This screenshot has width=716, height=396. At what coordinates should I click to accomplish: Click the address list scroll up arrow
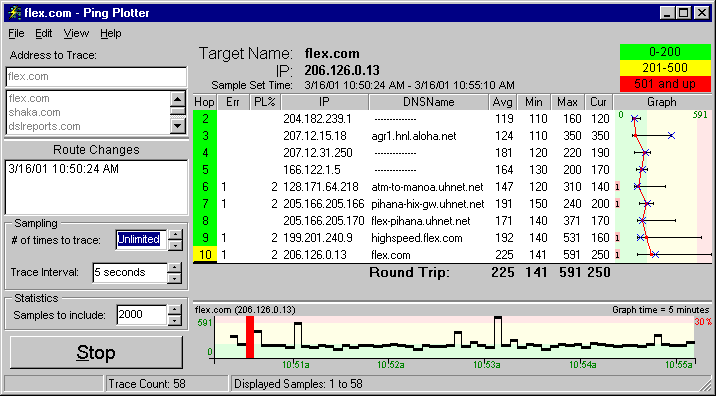[177, 99]
